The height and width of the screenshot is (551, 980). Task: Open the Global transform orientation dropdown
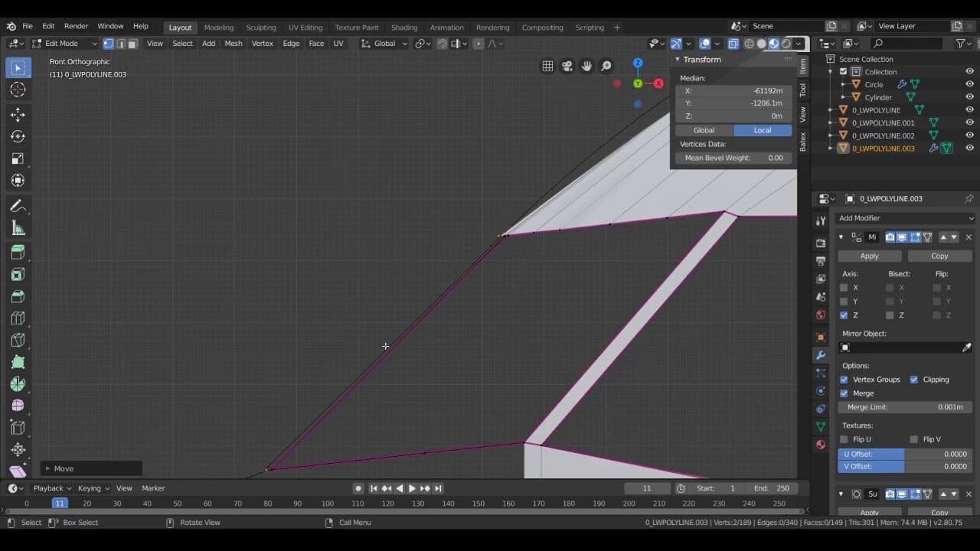pos(384,44)
